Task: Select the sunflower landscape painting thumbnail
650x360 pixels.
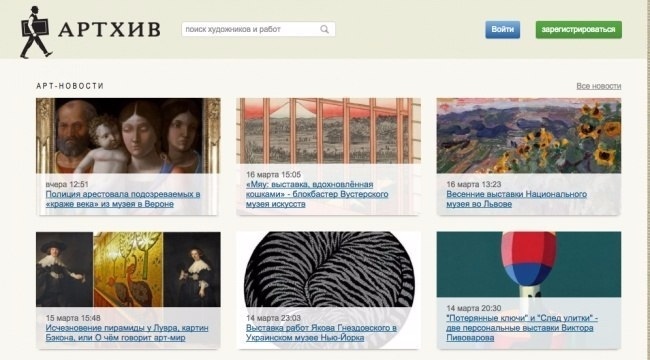Action: tap(529, 136)
